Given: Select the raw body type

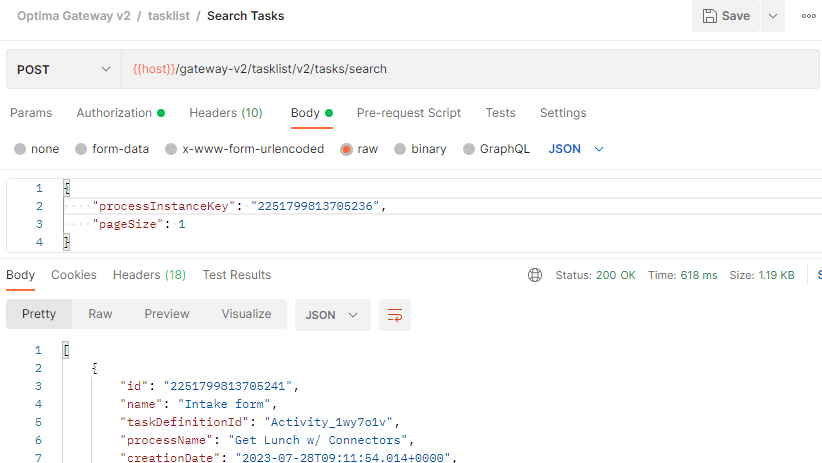Looking at the screenshot, I should [x=359, y=149].
